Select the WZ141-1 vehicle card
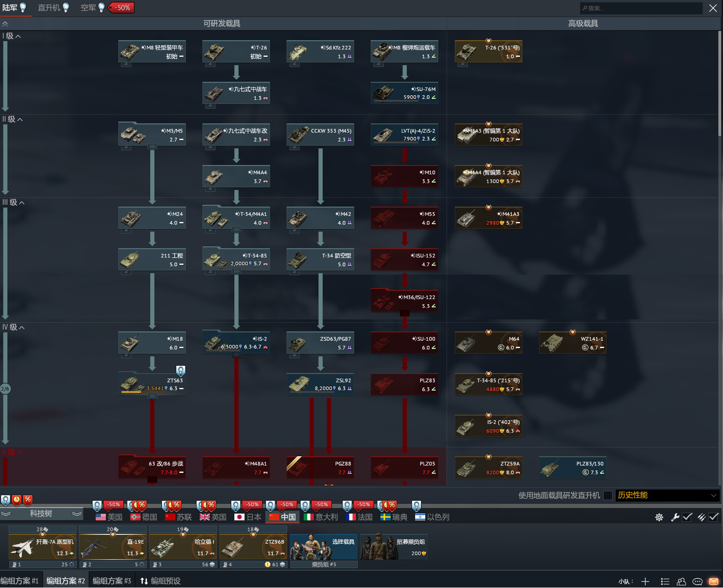Viewport: 723px width, 588px height. 573,343
